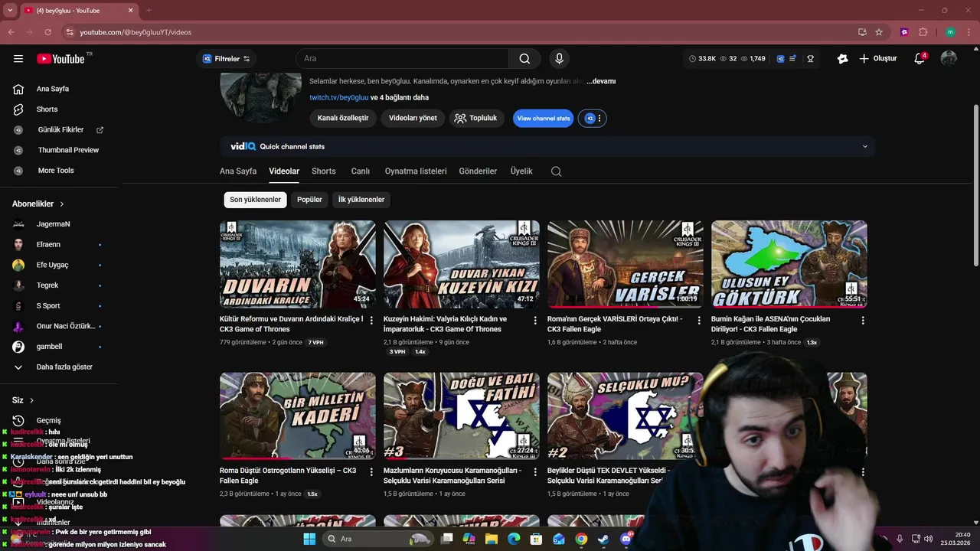
Task: Open the hamburger guide menu
Action: click(x=18, y=59)
